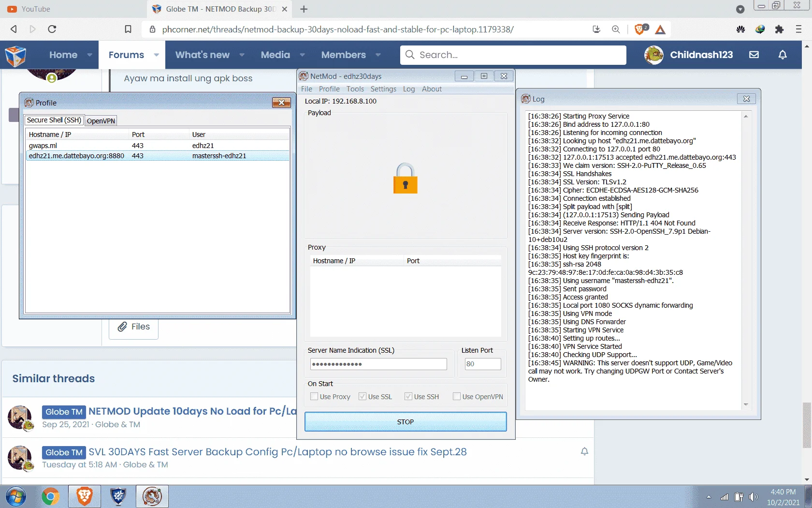Open the volume control tray icon

coord(753,497)
